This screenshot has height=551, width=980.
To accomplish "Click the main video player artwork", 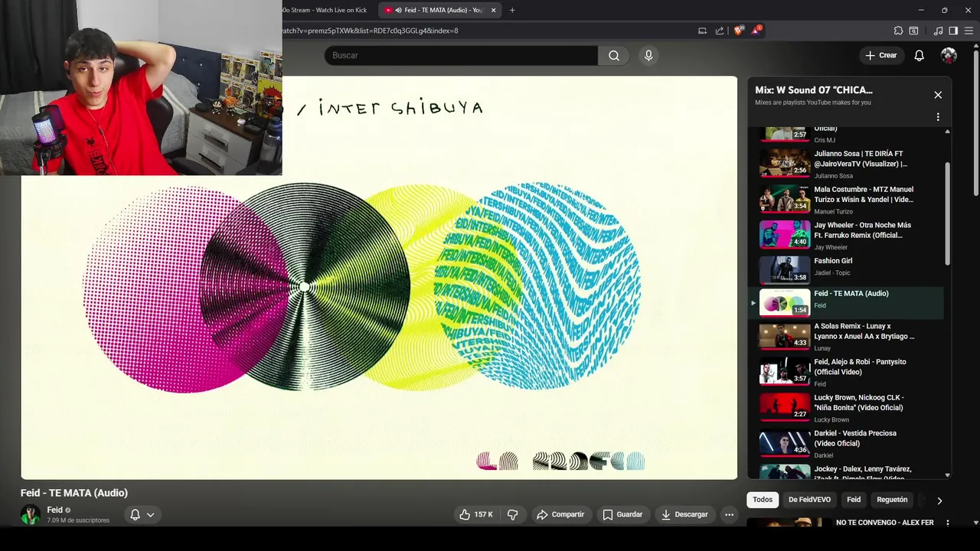I will coord(379,278).
